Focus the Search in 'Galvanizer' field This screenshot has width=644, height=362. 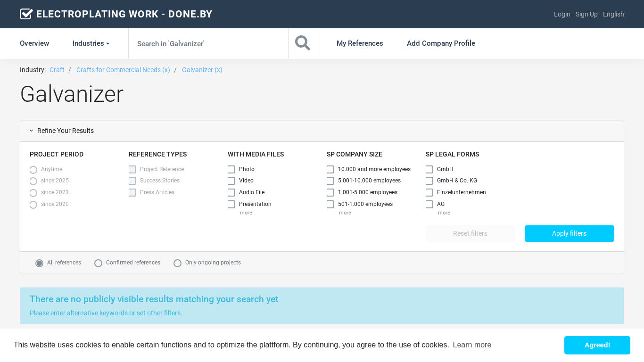(x=208, y=43)
